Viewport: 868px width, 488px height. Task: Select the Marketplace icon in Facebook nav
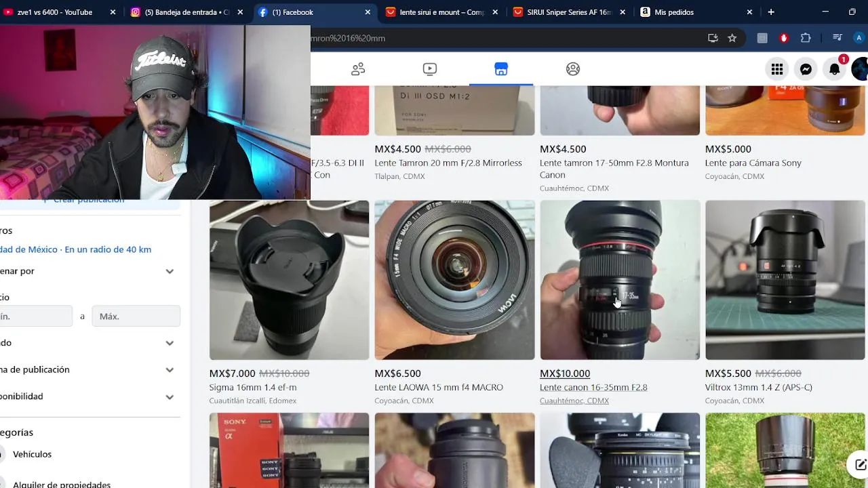coord(501,69)
